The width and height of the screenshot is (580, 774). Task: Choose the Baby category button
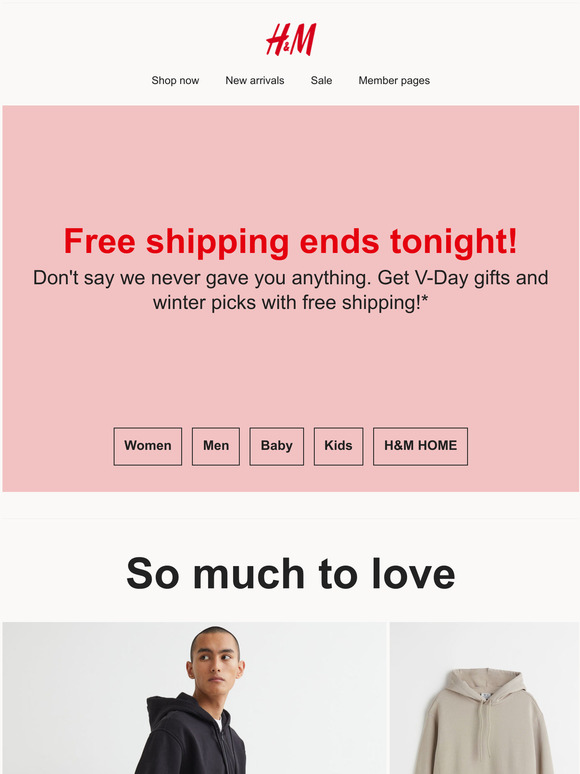point(276,446)
